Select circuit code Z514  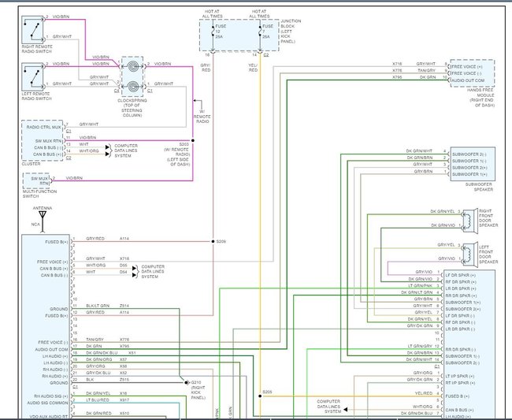(124, 306)
